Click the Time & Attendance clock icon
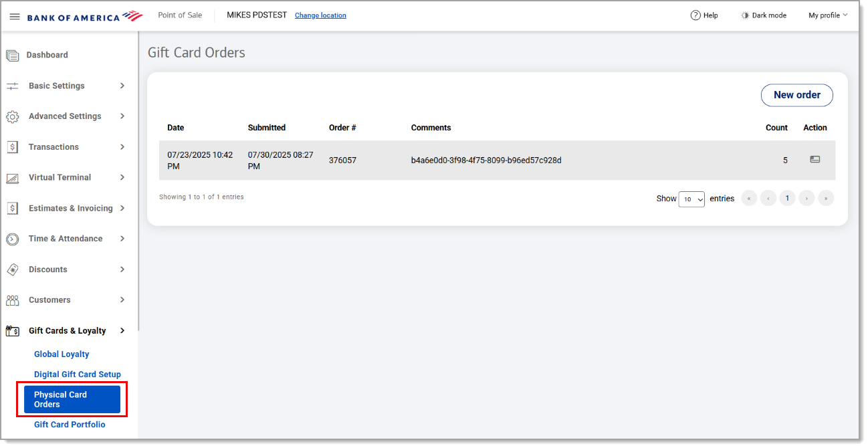This screenshot has width=868, height=448. click(12, 239)
